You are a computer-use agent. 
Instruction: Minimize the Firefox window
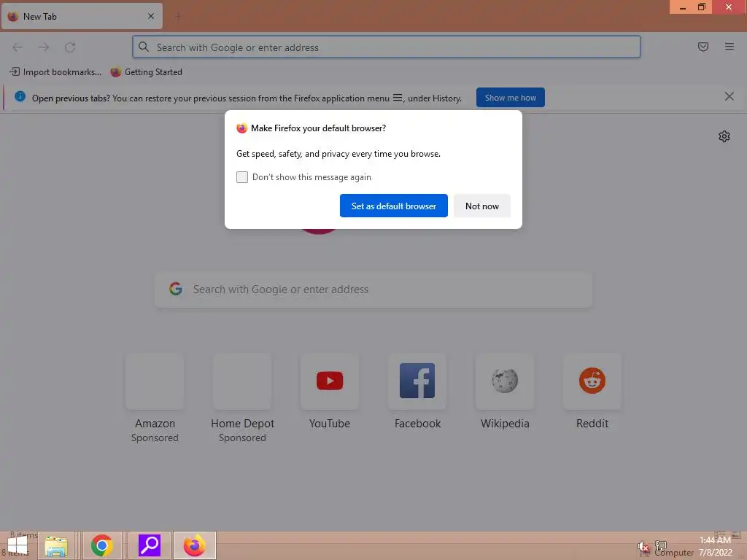tap(682, 7)
